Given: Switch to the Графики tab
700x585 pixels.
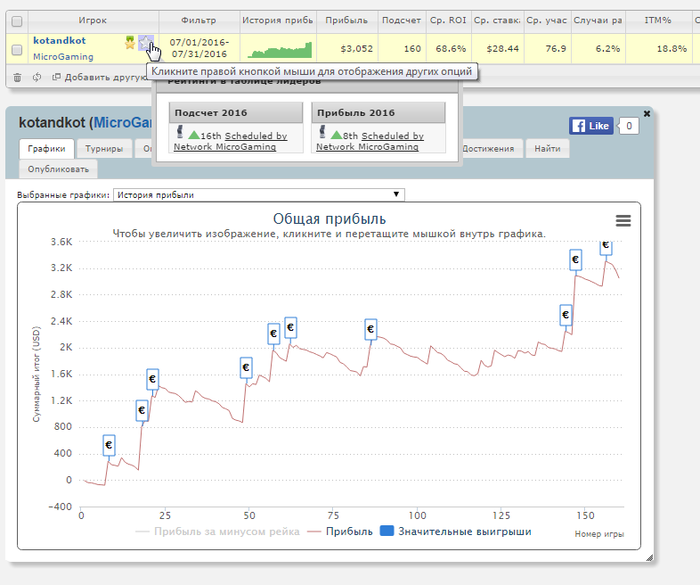Looking at the screenshot, I should [46, 149].
